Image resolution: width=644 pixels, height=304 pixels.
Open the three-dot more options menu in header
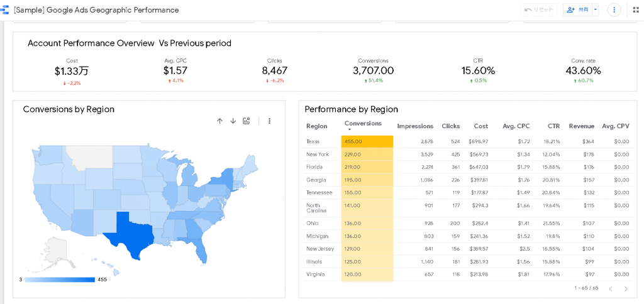(614, 10)
